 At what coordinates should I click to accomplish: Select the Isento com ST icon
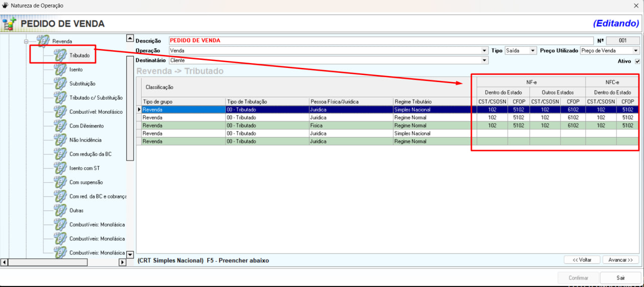click(60, 168)
